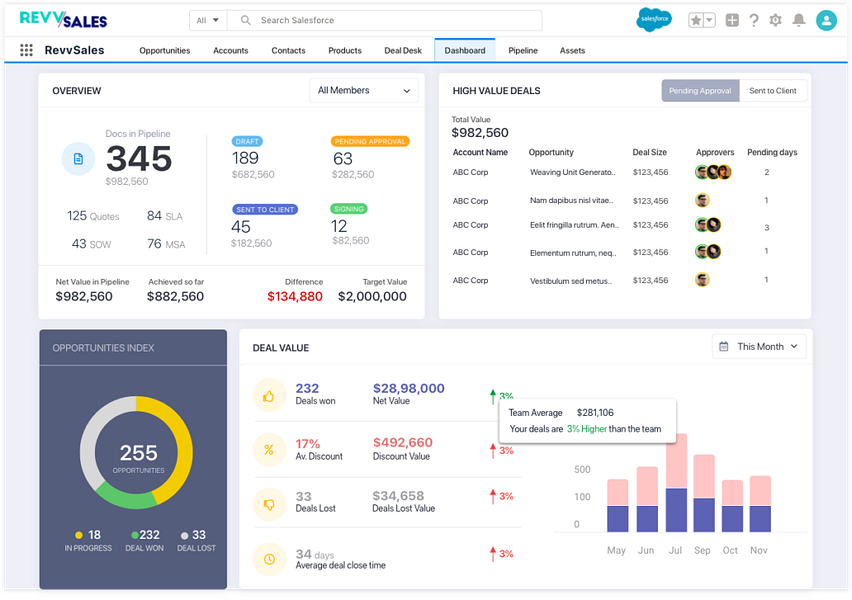Switch to Sent to Client view
This screenshot has height=600, width=852.
pos(773,91)
